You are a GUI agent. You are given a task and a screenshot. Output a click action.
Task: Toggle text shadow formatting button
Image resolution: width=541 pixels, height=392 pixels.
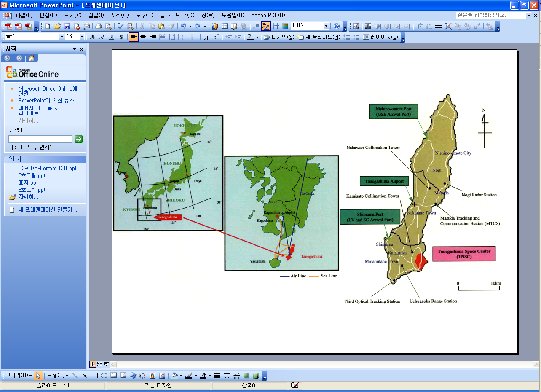point(121,37)
